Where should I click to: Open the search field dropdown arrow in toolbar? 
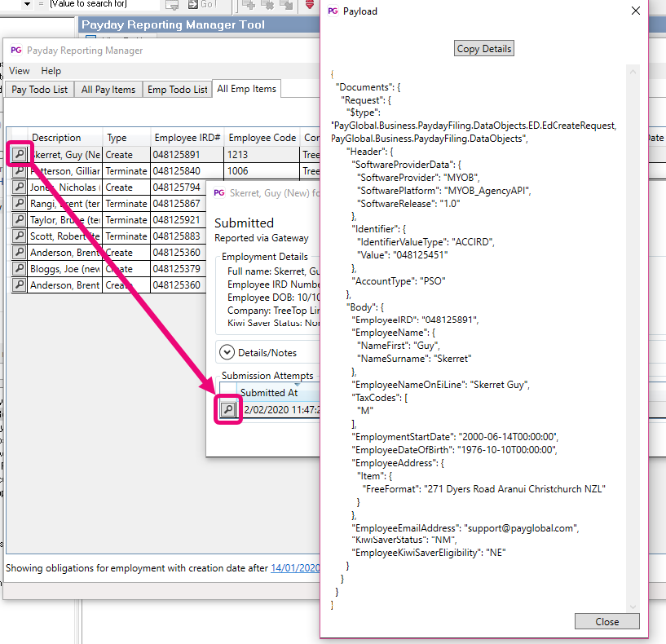[x=27, y=4]
